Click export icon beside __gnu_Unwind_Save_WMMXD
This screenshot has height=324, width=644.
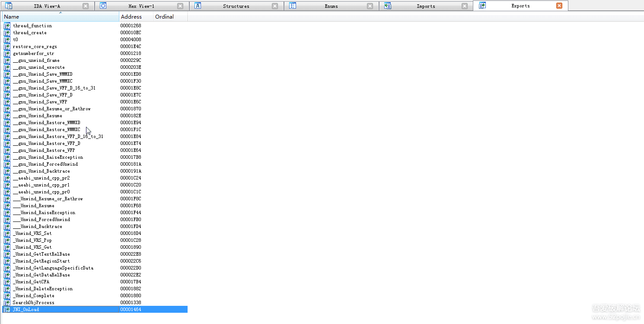coord(7,74)
